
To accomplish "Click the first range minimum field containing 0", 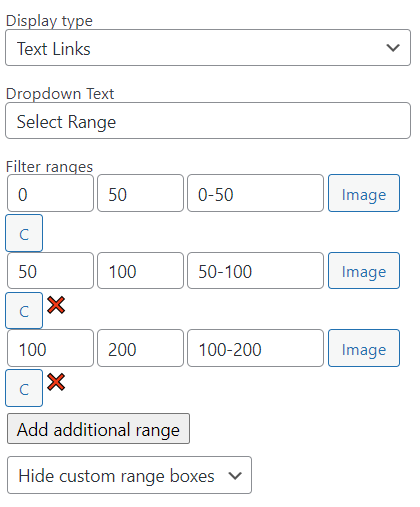I will [50, 193].
